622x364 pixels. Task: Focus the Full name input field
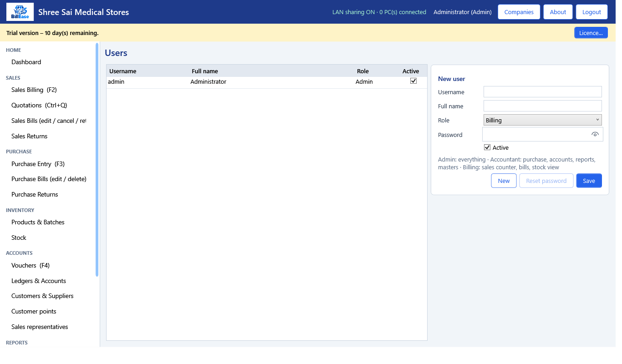tap(543, 106)
